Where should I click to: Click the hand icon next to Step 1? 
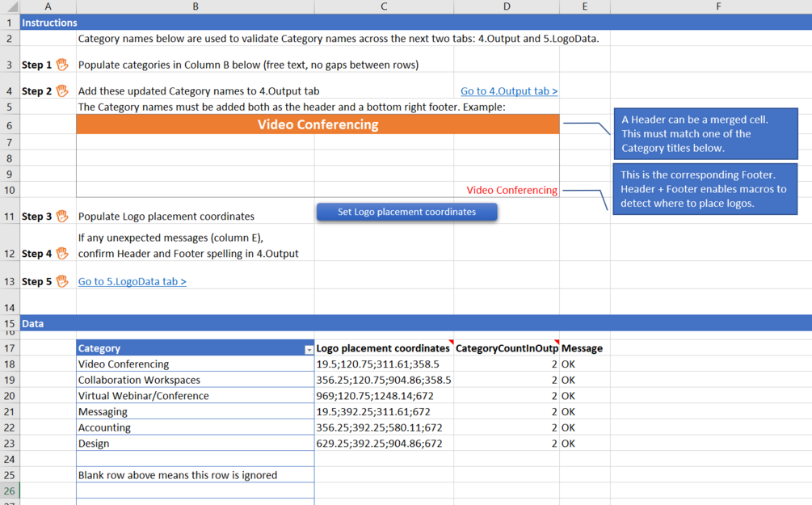click(62, 65)
